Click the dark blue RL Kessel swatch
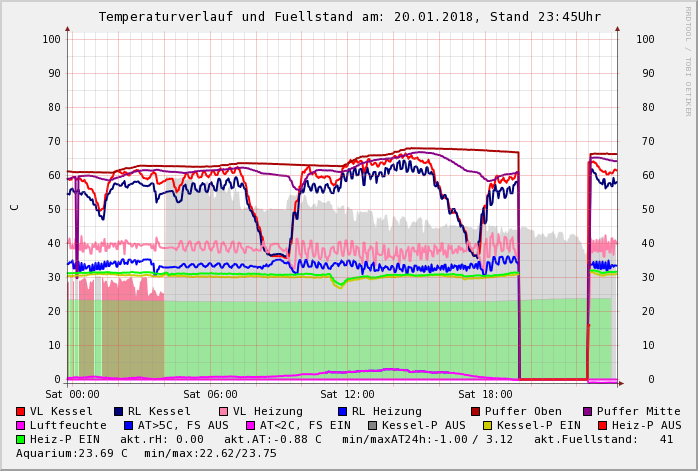 [119, 412]
